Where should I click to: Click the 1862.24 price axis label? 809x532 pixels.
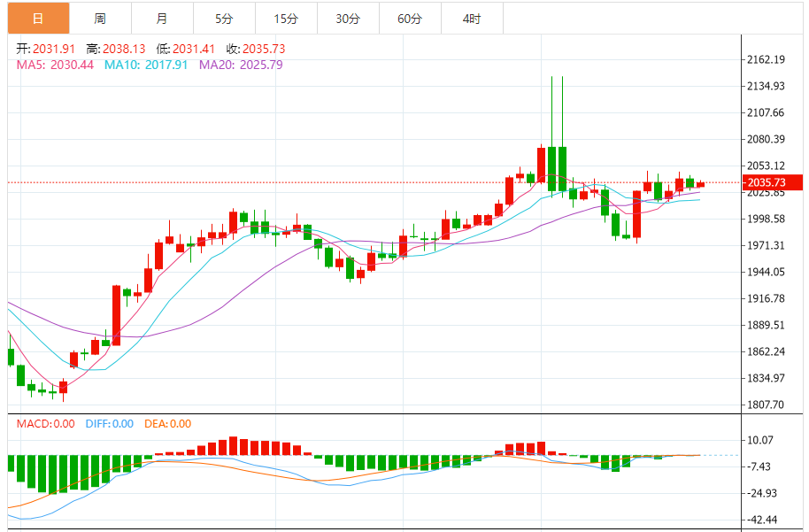[x=766, y=352]
